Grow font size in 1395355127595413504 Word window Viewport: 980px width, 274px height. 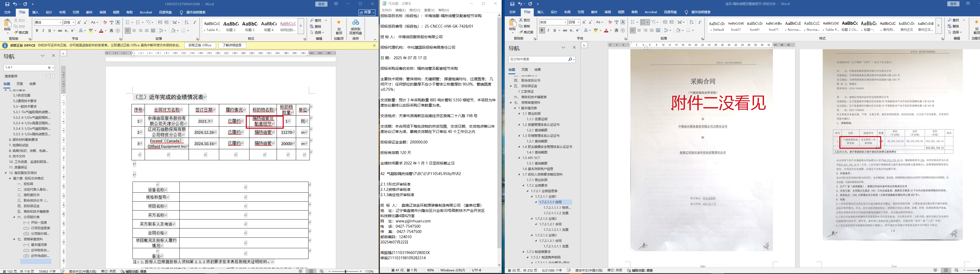pyautogui.click(x=79, y=22)
